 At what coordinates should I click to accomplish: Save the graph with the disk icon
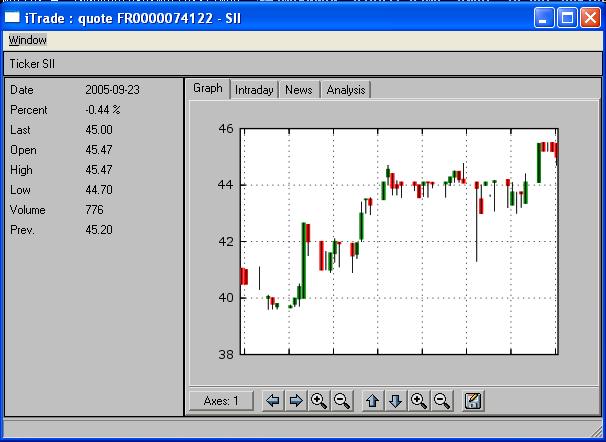click(x=473, y=401)
